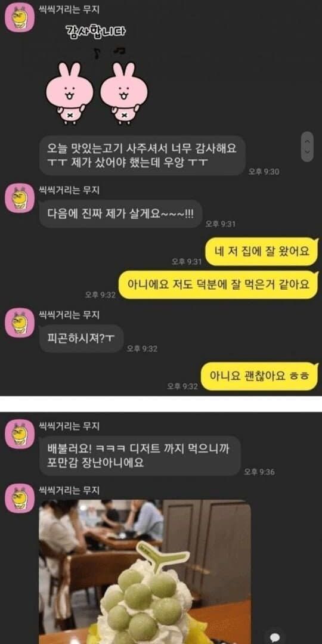Click avatar next to 배불러요 message
This screenshot has height=644, width=322.
[19, 434]
